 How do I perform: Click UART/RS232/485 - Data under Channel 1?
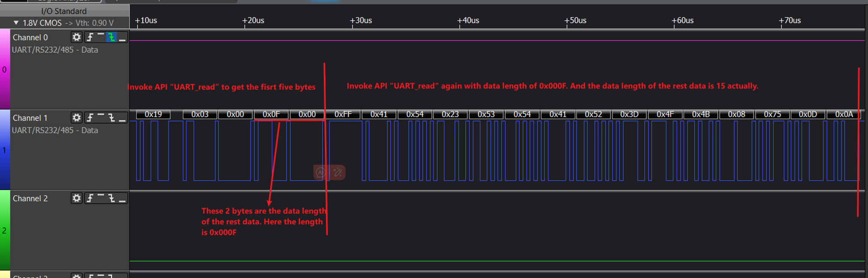pyautogui.click(x=55, y=130)
